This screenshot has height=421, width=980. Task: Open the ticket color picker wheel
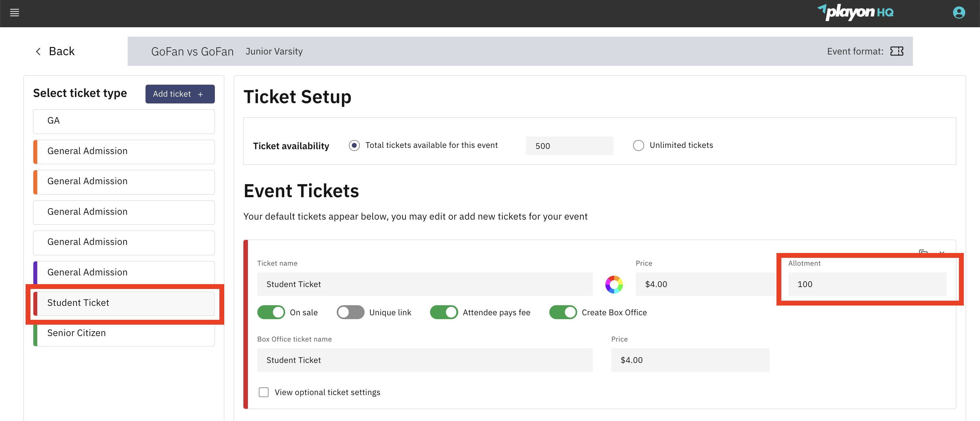point(614,284)
